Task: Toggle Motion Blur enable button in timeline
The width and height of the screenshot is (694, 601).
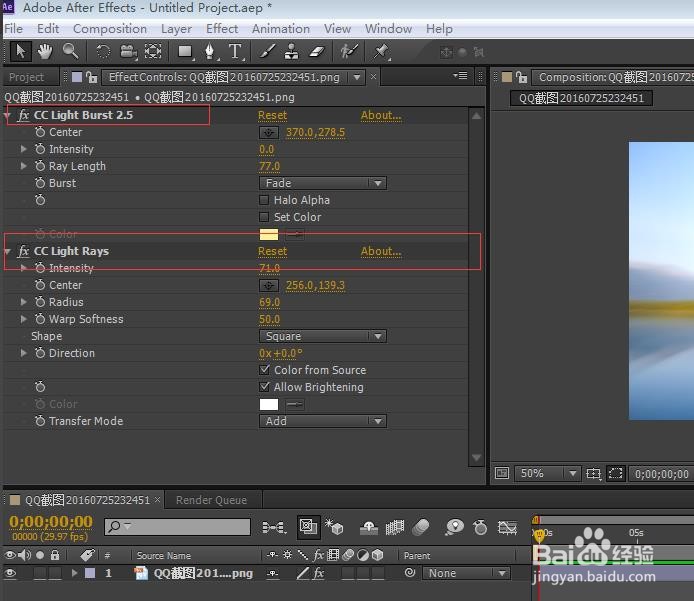Action: click(420, 527)
